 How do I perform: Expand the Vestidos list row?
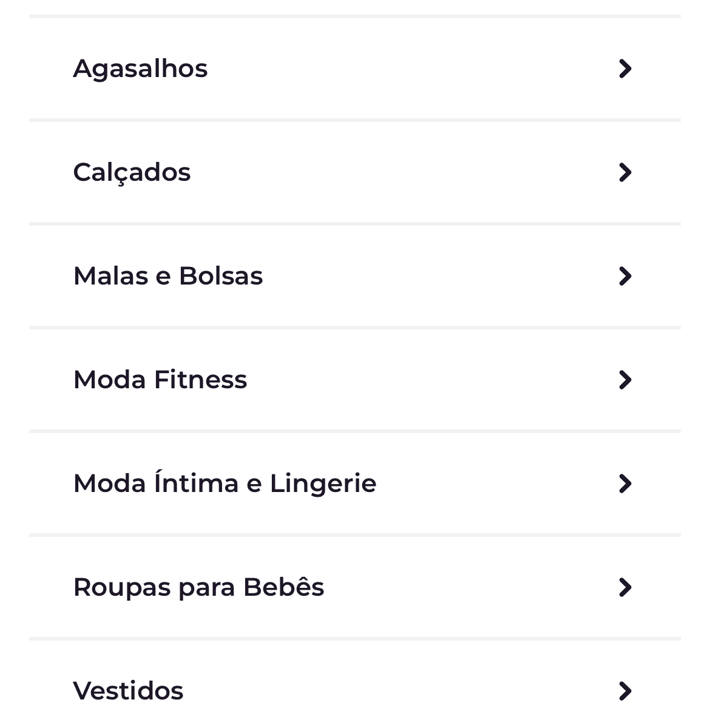pyautogui.click(x=355, y=684)
